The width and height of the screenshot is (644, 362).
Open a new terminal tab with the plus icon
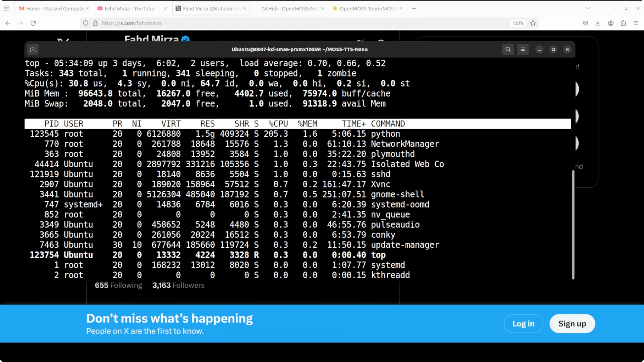pos(33,49)
